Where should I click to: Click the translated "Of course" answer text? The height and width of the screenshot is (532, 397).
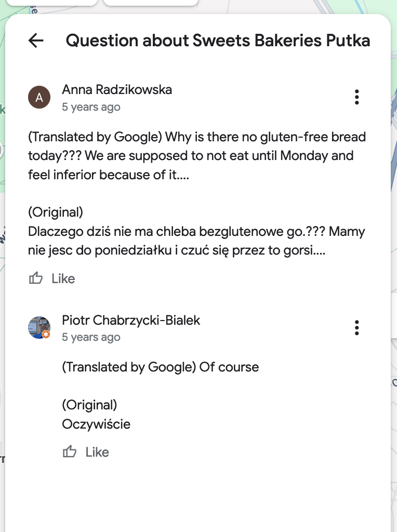(160, 367)
